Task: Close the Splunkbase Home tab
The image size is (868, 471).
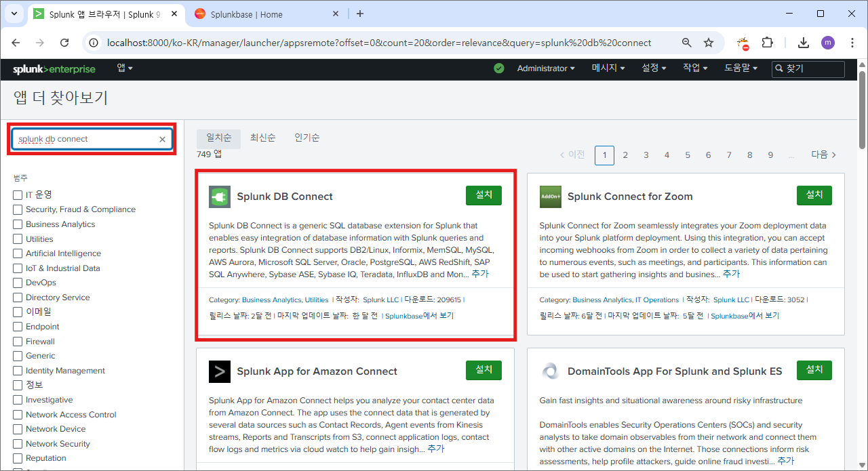Action: tap(337, 14)
